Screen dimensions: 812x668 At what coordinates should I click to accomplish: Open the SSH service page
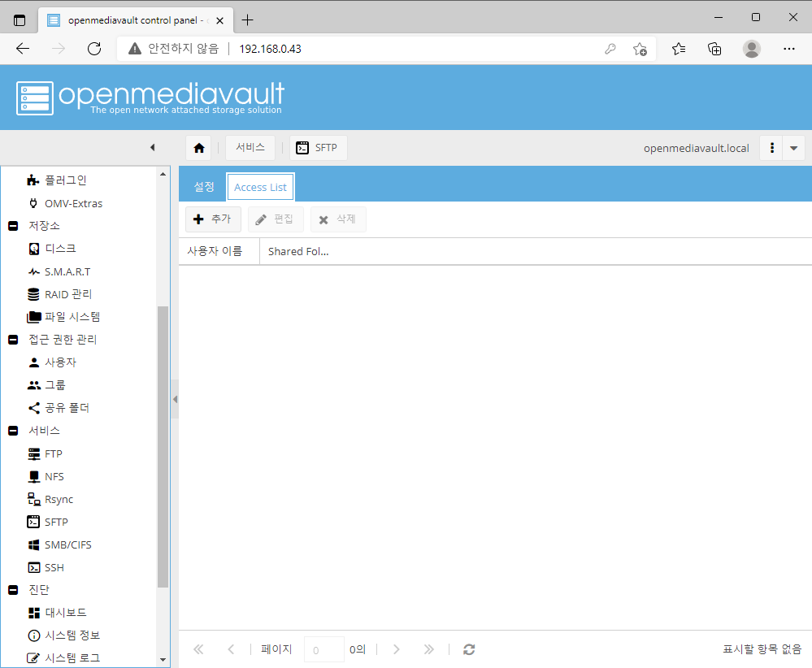coord(45,567)
